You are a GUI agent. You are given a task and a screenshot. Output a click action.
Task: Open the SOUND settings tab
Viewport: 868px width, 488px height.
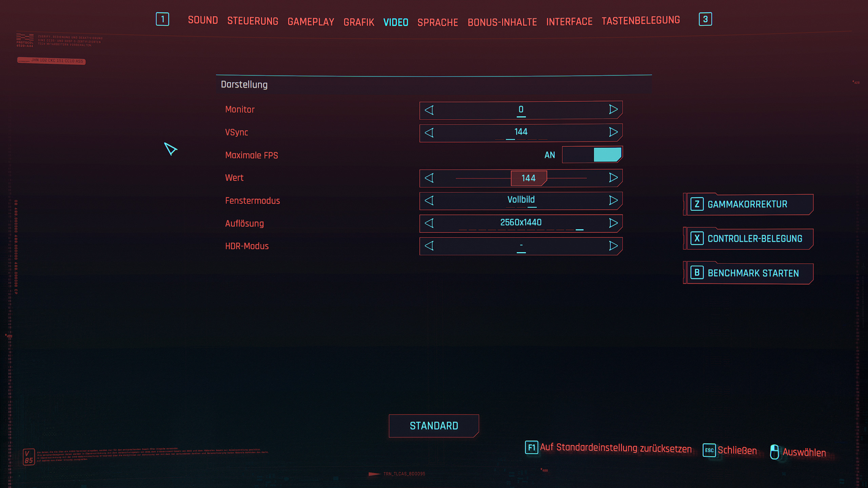click(x=203, y=20)
